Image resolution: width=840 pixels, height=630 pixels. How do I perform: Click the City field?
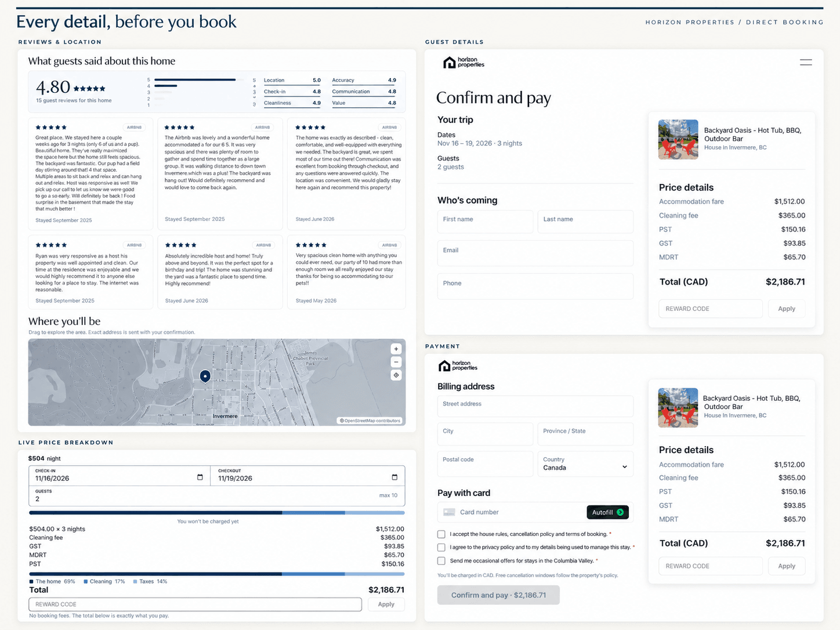click(485, 434)
